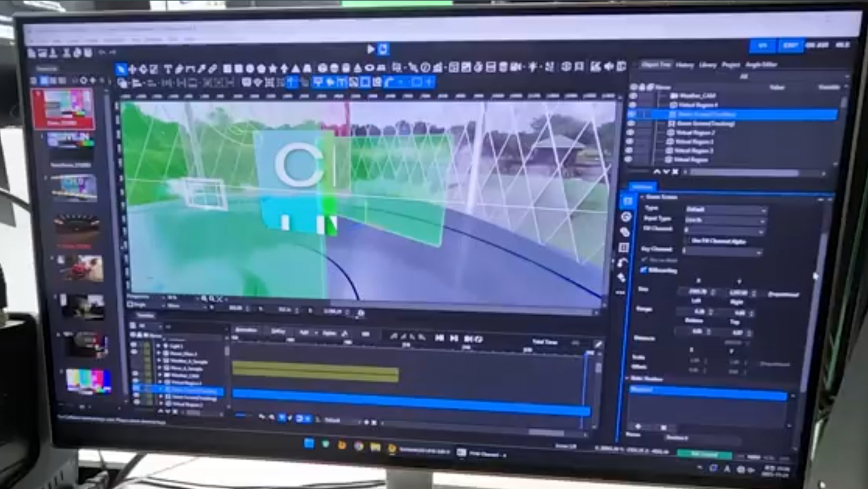Select the arrow selection tool
The image size is (868, 489).
coord(121,69)
